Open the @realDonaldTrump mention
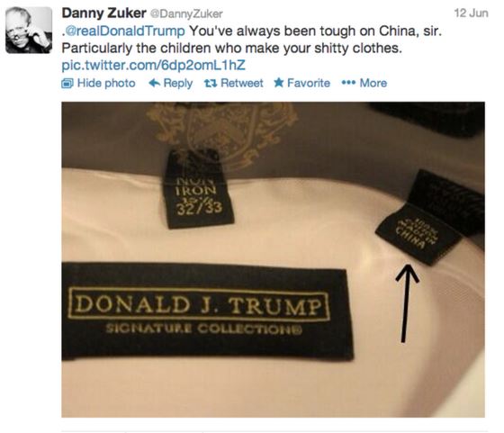 coord(124,32)
